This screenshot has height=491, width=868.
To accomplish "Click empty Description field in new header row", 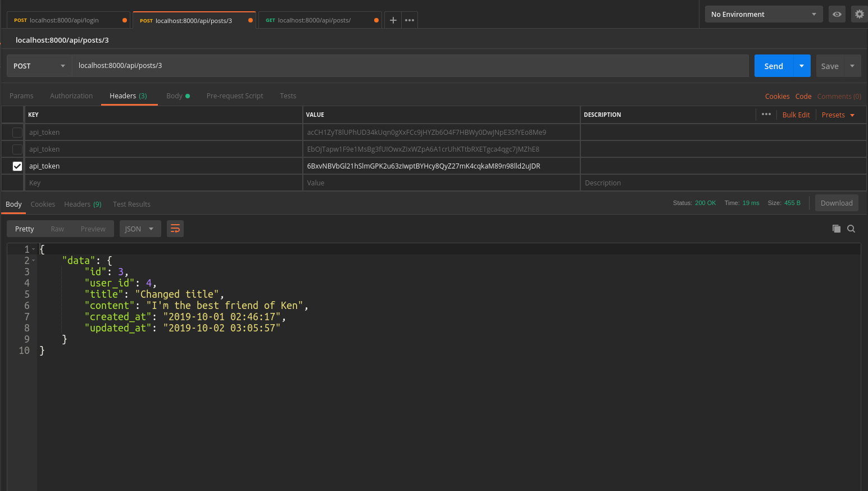I will pyautogui.click(x=723, y=183).
